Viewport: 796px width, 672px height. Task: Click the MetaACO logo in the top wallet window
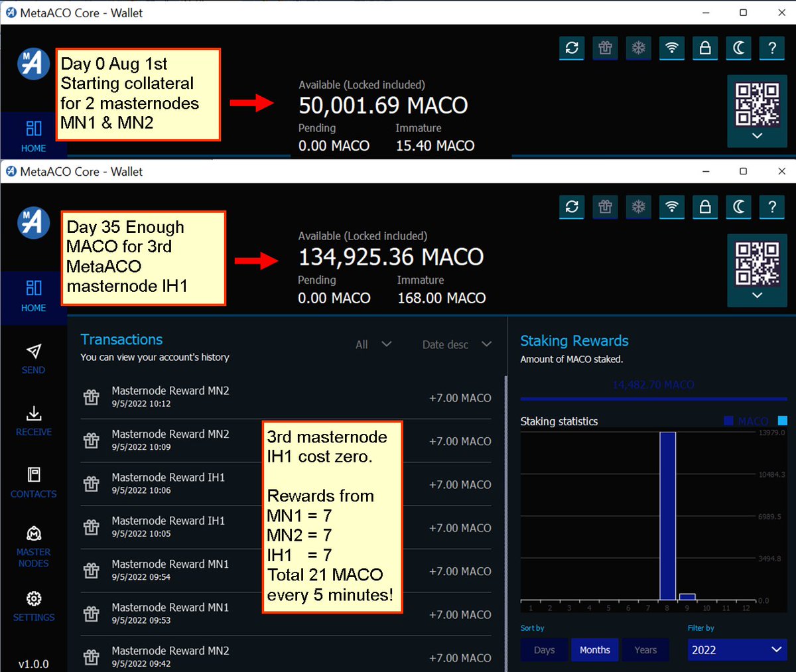pyautogui.click(x=33, y=64)
